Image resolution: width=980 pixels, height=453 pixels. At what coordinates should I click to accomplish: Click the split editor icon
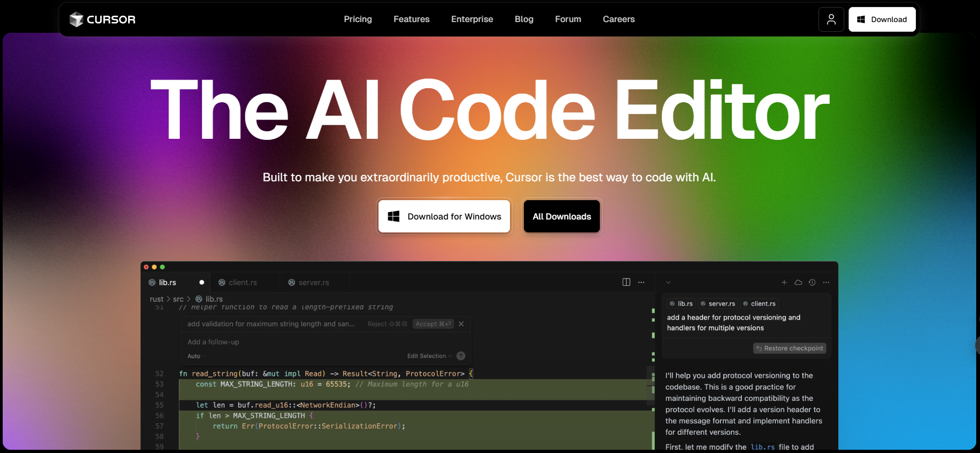(626, 282)
